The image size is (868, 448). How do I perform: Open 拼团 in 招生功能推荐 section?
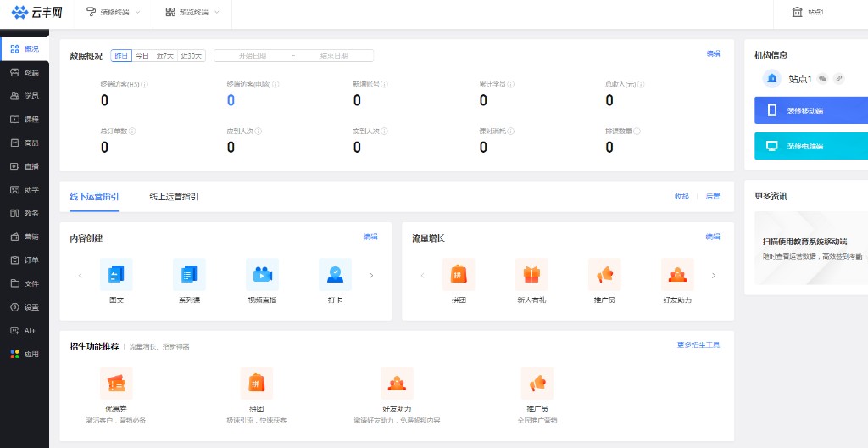257,384
